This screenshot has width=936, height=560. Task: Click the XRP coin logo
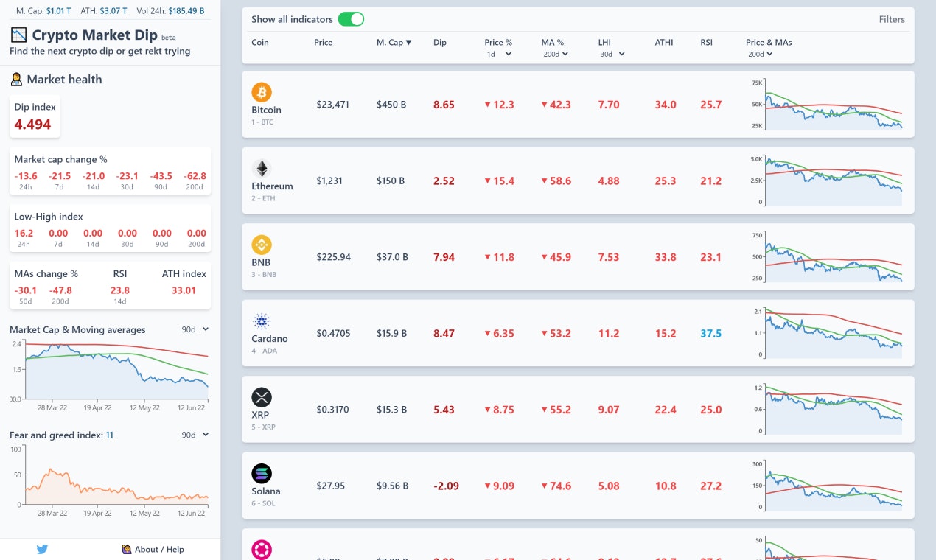point(262,397)
